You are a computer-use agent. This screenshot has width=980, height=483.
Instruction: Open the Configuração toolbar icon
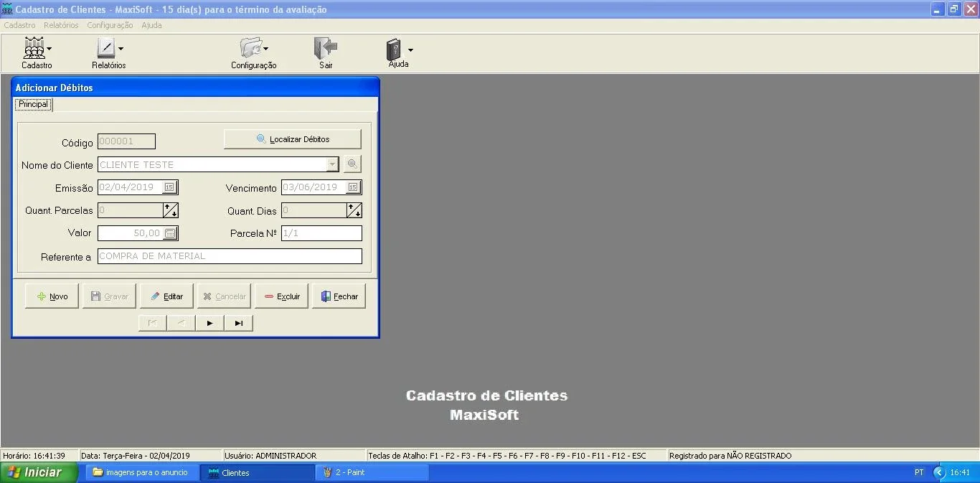[x=250, y=48]
